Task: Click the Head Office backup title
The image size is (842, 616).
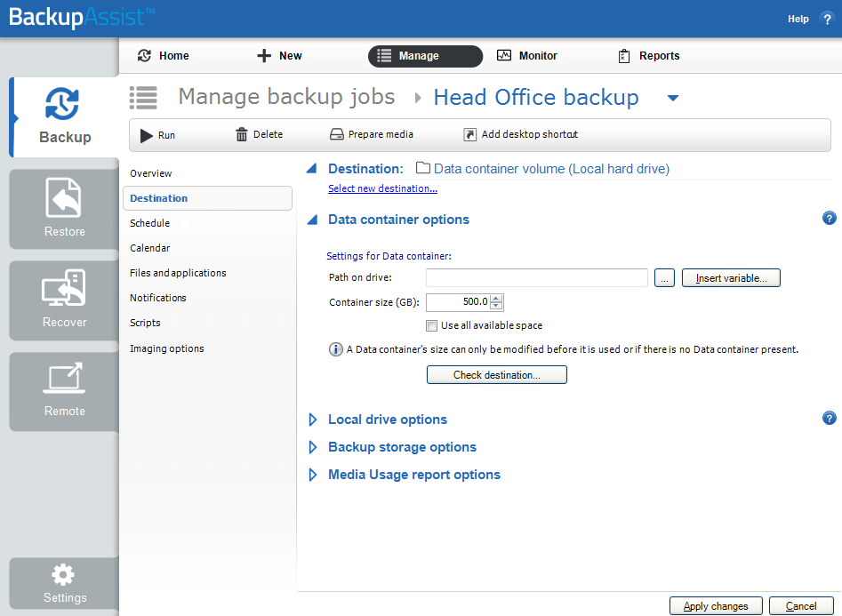Action: [x=536, y=97]
